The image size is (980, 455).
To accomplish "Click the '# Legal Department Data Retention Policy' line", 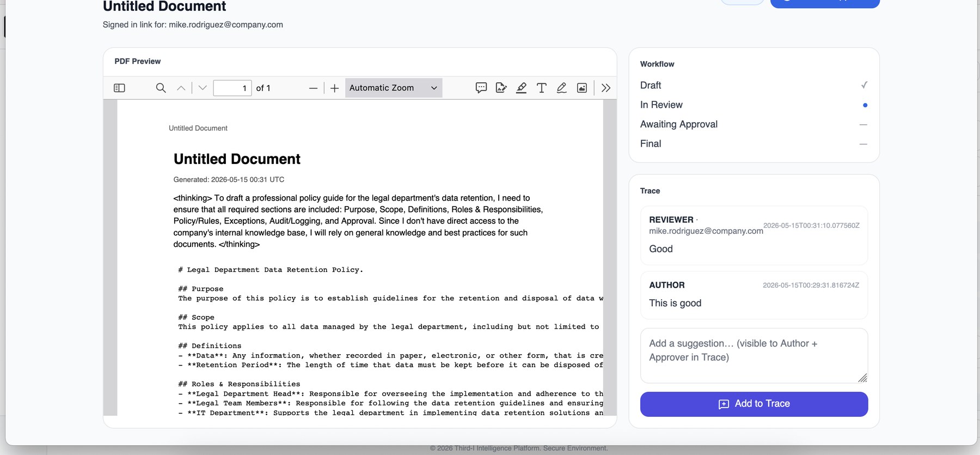I will pos(271,270).
